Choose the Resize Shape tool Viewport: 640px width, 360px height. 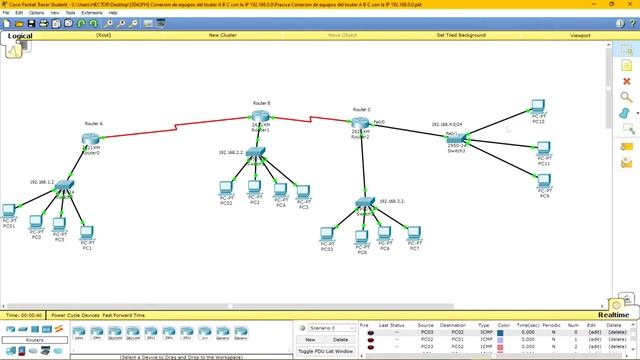click(628, 129)
